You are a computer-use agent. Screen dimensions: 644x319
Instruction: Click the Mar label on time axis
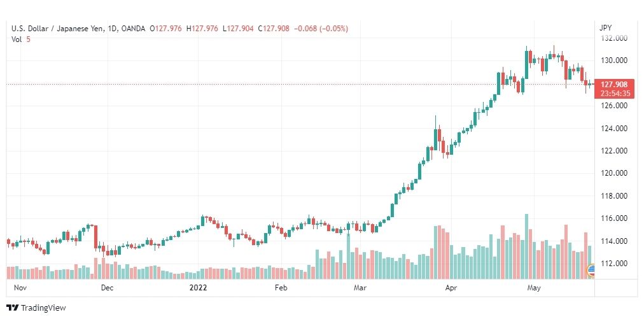(360, 288)
